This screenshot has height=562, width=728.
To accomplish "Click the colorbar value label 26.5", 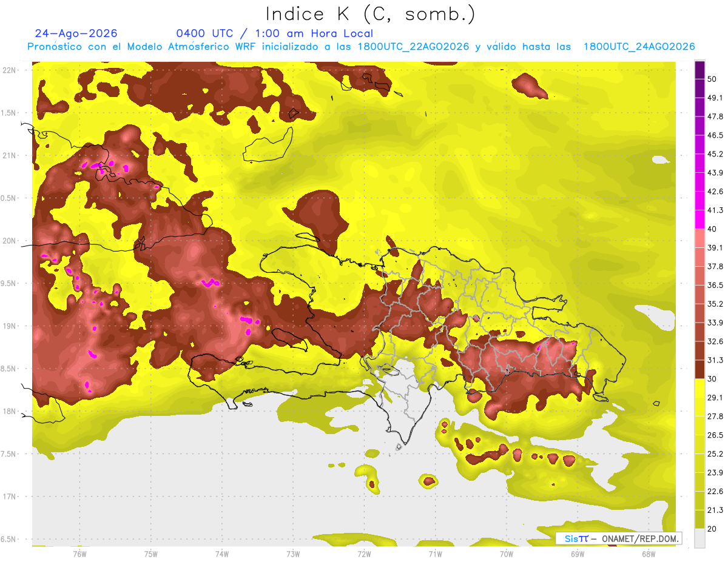I will click(x=715, y=435).
